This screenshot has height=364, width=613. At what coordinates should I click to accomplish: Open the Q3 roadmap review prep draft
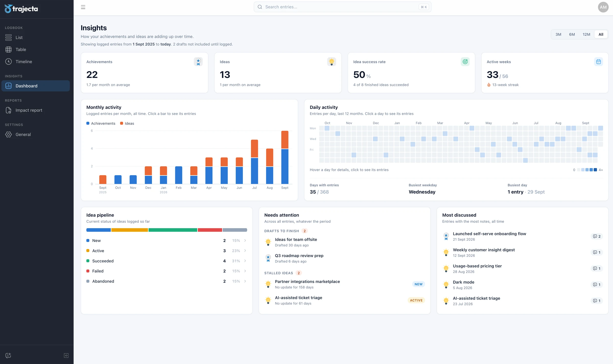click(345, 258)
